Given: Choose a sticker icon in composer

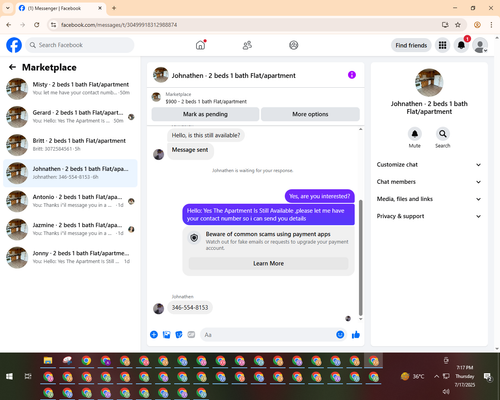Looking at the screenshot, I should [179, 335].
